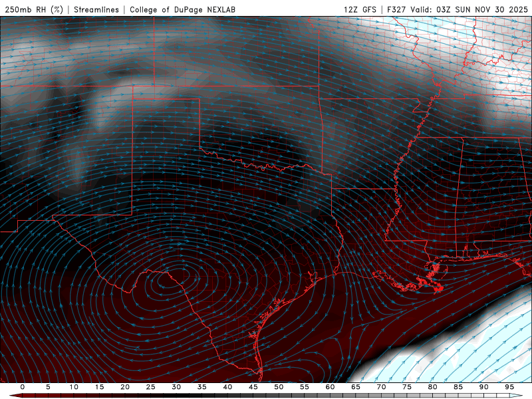This screenshot has height=399, width=532.
Task: Select the "35" color scale label
Action: [202, 387]
